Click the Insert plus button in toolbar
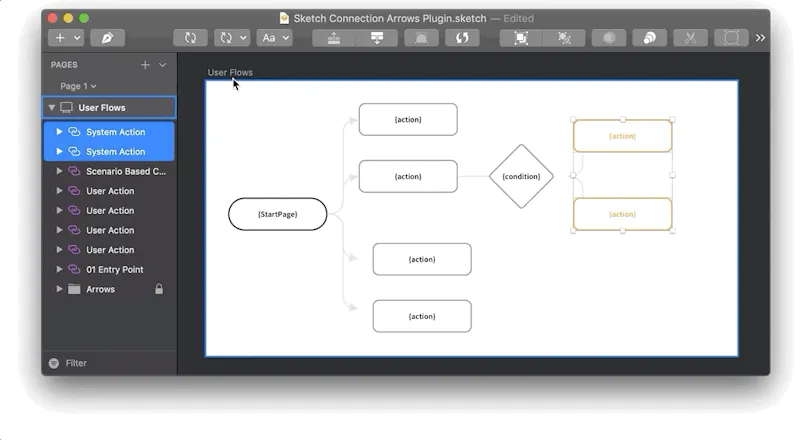 point(60,38)
